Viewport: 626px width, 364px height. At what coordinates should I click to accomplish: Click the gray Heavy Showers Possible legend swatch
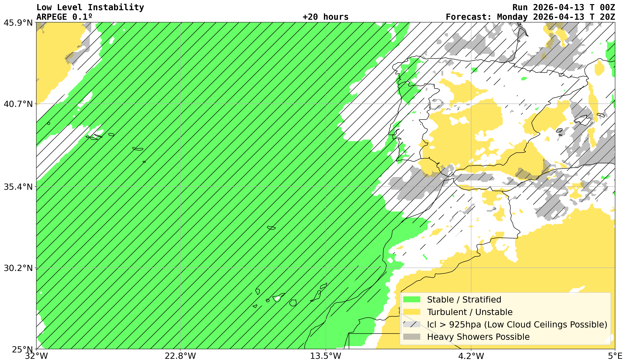point(411,337)
